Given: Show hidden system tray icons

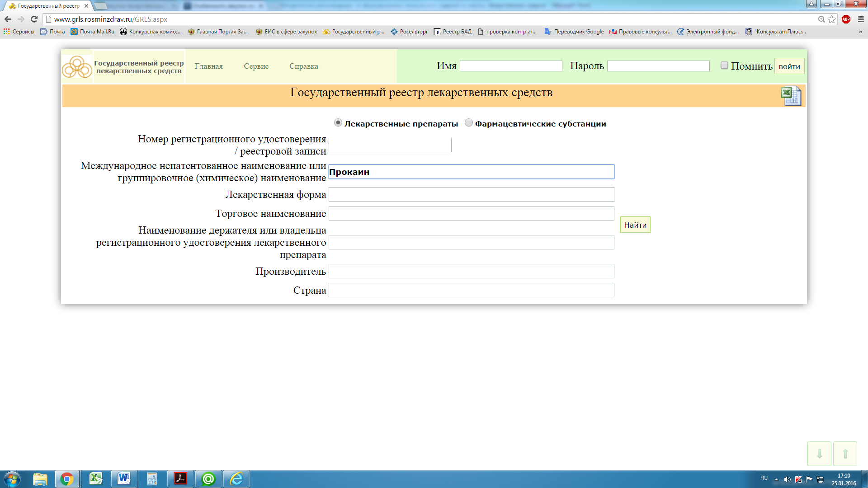Looking at the screenshot, I should [776, 479].
